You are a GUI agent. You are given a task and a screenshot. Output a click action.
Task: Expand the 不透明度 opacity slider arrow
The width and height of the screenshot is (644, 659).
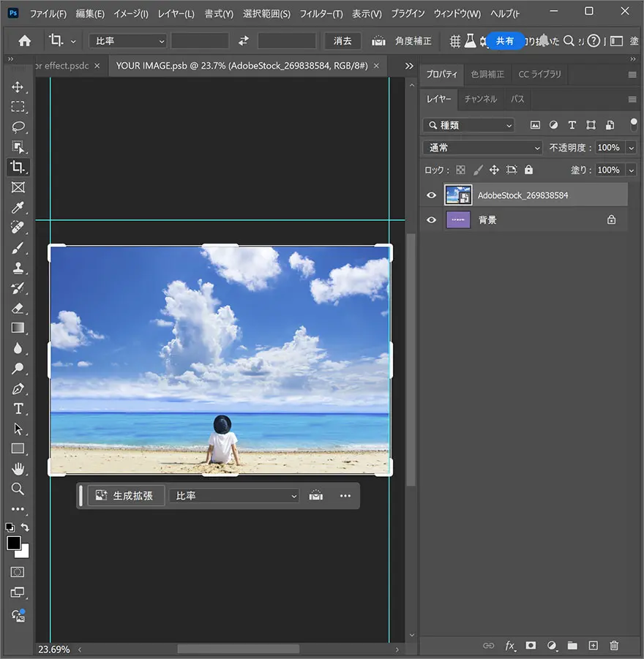pos(631,148)
